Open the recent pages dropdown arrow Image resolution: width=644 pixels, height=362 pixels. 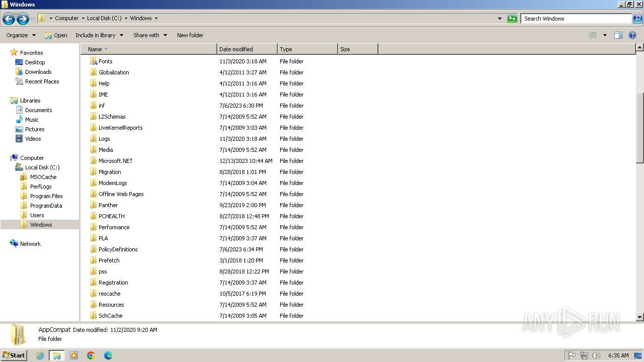pos(32,19)
